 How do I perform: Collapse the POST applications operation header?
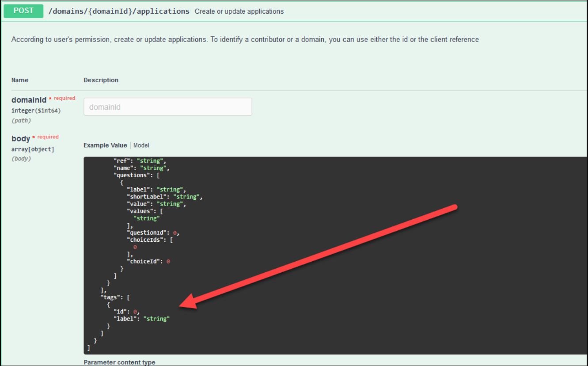click(x=294, y=11)
